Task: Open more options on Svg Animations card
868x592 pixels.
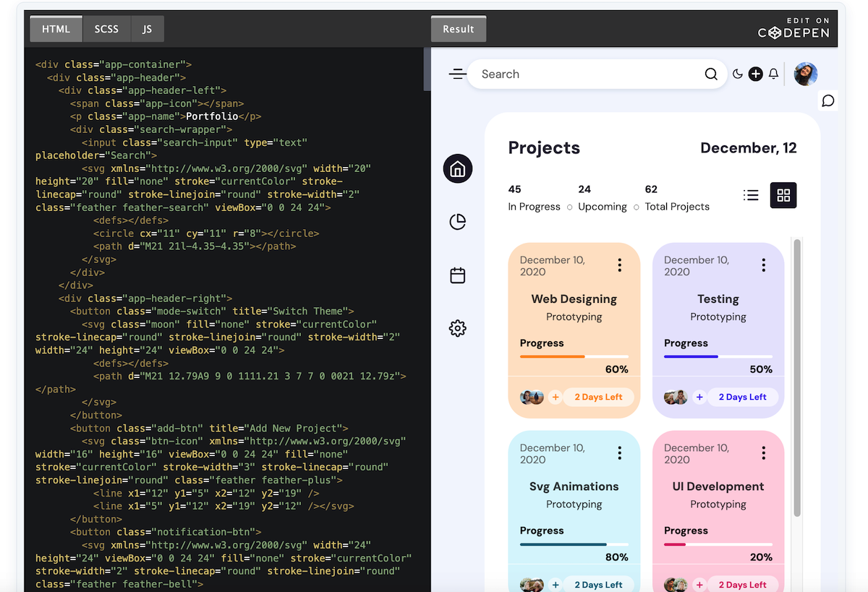Action: click(619, 453)
